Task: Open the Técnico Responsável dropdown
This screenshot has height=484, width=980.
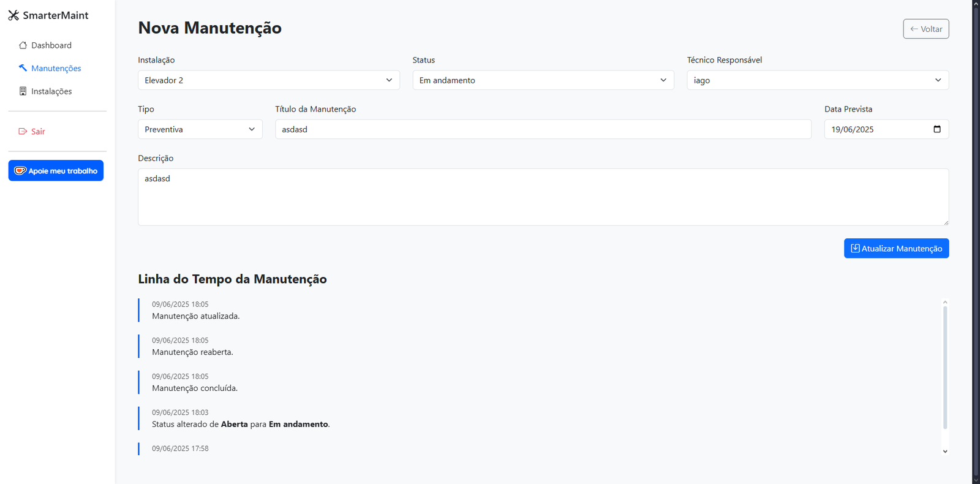Action: pyautogui.click(x=817, y=80)
